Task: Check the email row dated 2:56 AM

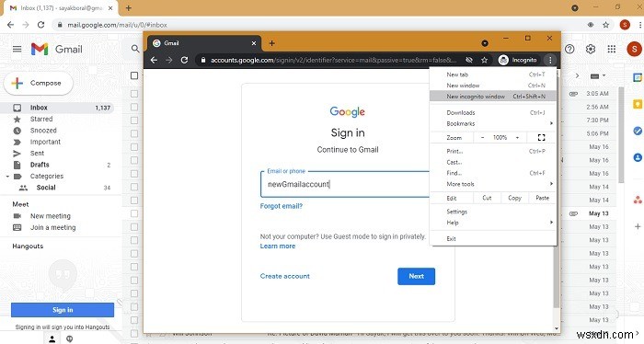Action: coord(134,107)
